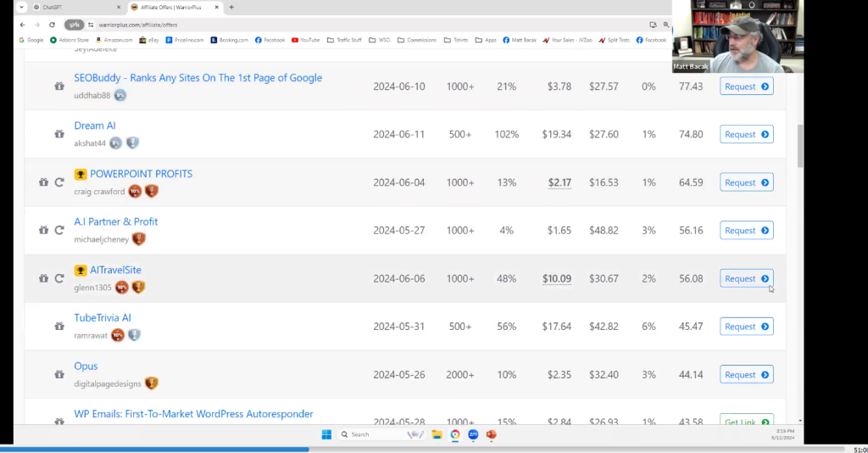This screenshot has height=453, width=868.
Task: Open the Dream AI offer link
Action: (95, 126)
